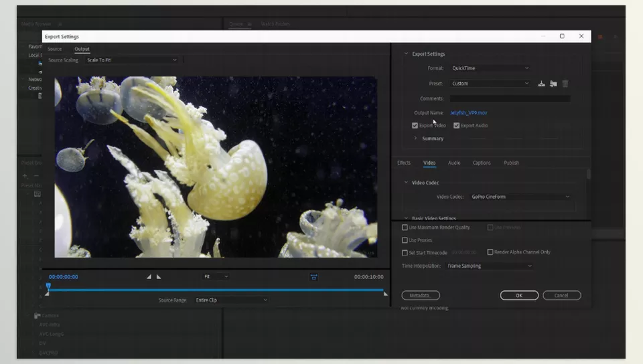Collapse the Video Codec section
The width and height of the screenshot is (643, 364).
406,183
